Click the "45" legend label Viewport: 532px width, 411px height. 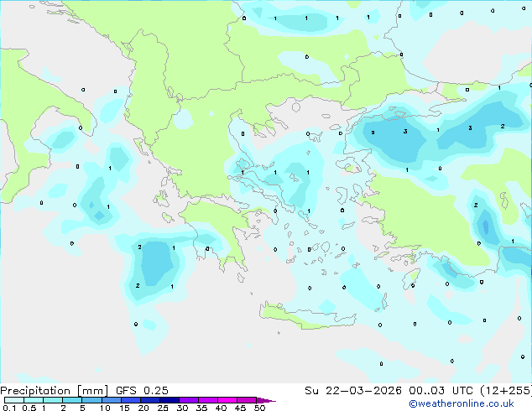(x=240, y=408)
